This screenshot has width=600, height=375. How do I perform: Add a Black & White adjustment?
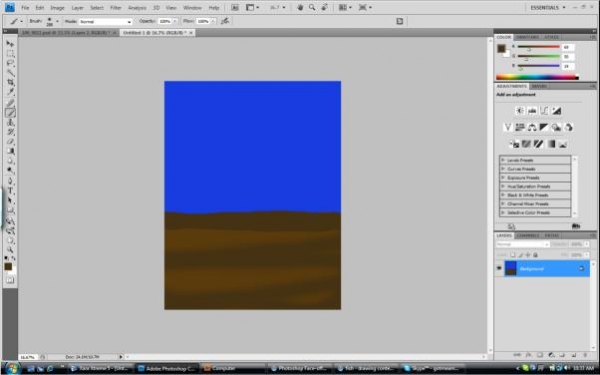coord(544,127)
